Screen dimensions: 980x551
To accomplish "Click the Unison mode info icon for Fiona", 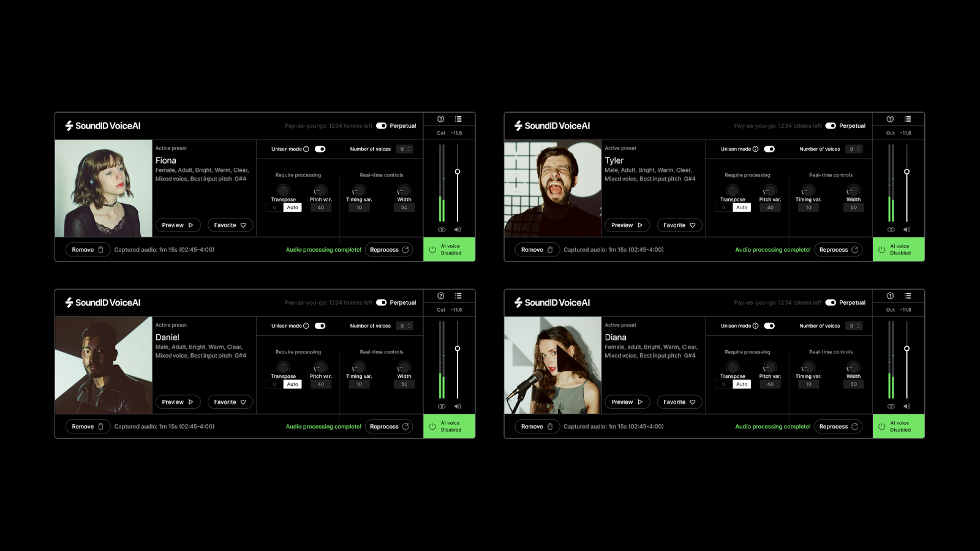I will click(x=306, y=149).
